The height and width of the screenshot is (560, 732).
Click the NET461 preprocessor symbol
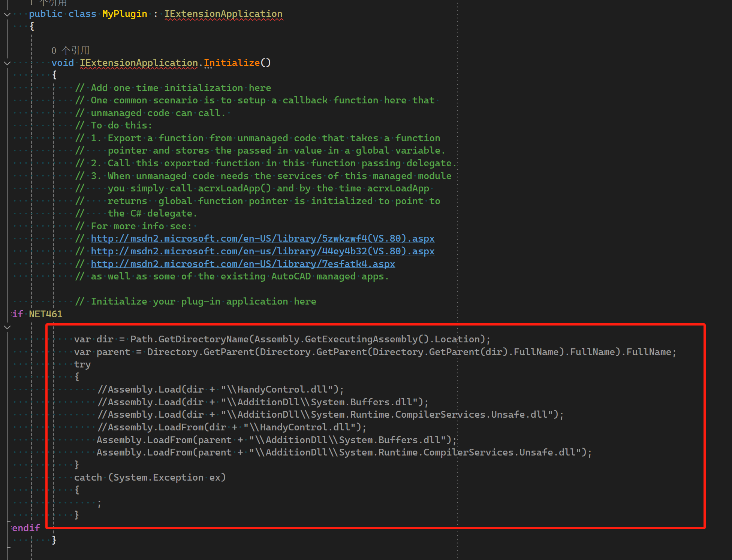tap(46, 314)
